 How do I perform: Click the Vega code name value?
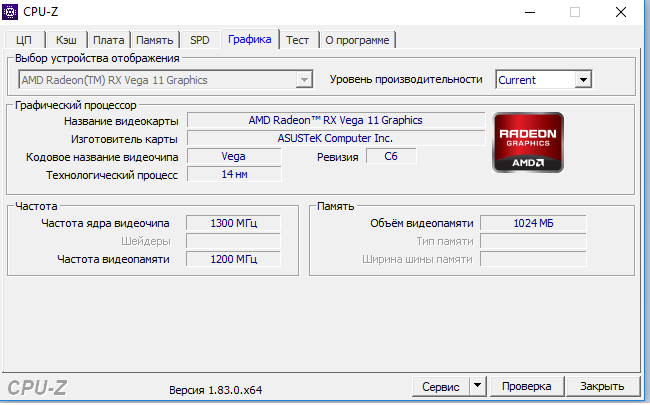[x=234, y=156]
